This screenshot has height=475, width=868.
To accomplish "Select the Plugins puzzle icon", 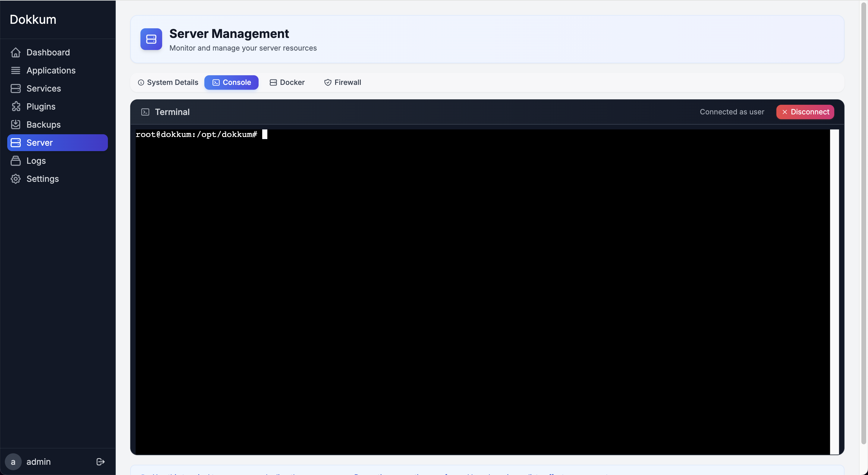I will click(16, 106).
